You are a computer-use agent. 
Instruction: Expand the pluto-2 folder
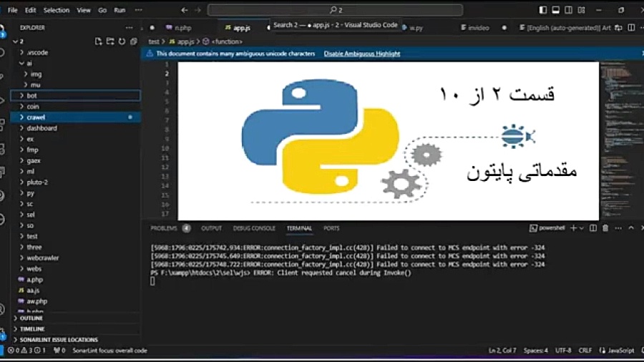click(75, 182)
